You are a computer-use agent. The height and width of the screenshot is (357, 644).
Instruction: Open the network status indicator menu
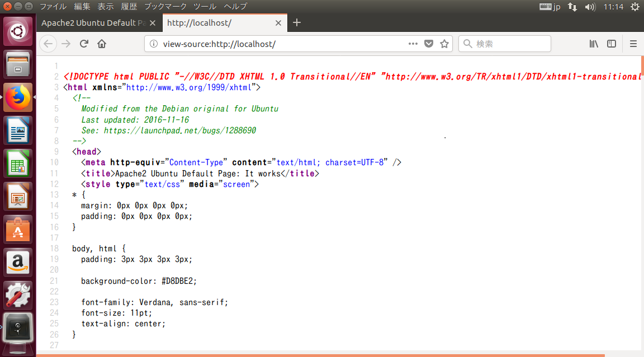click(x=571, y=6)
